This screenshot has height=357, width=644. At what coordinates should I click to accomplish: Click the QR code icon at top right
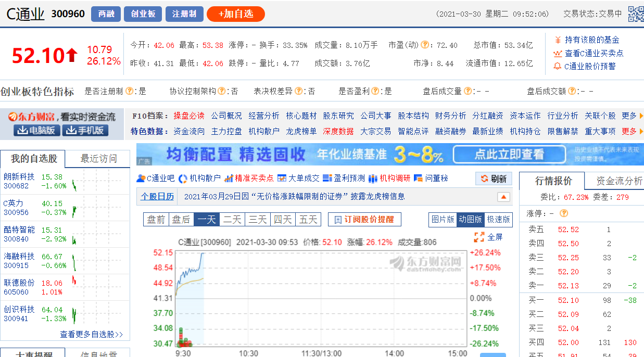tap(636, 14)
